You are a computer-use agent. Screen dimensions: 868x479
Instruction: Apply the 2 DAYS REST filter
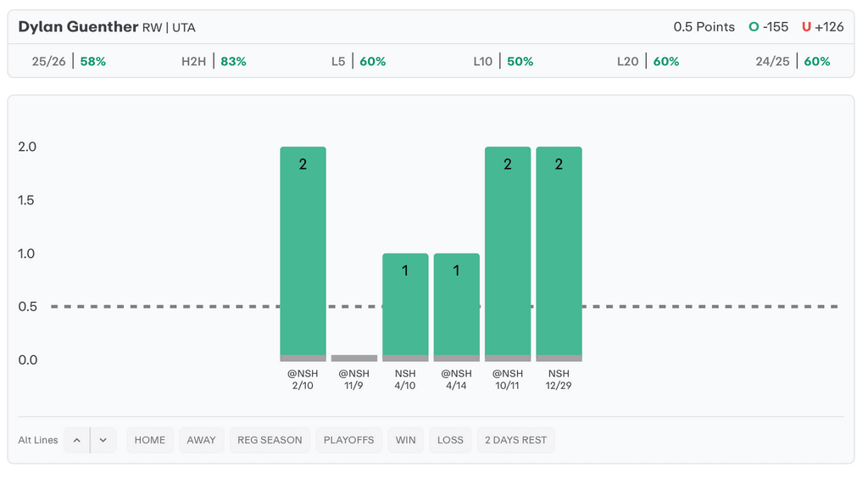point(515,440)
